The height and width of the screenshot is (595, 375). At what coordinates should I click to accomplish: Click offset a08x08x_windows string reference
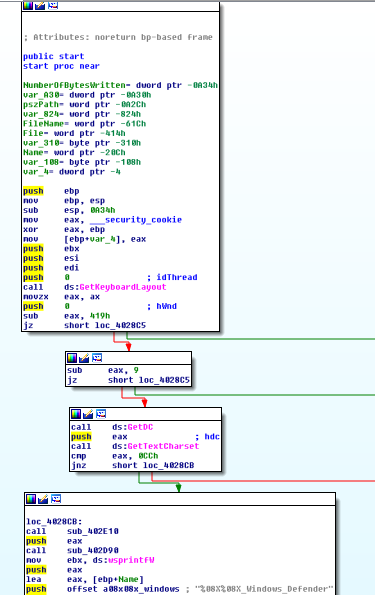coord(123,589)
